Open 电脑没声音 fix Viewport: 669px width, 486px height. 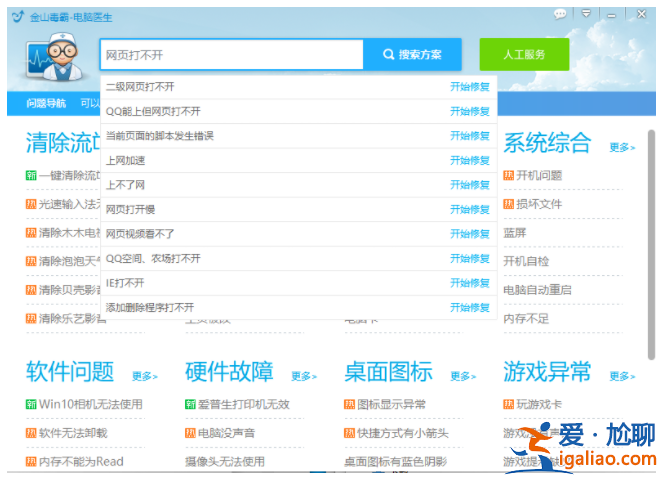227,434
